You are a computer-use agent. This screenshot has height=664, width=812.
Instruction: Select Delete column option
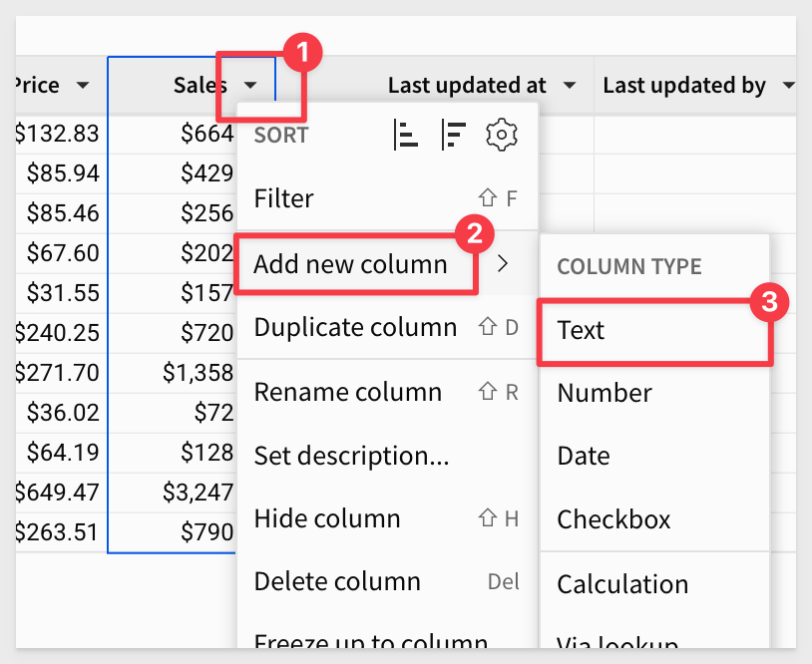click(337, 581)
